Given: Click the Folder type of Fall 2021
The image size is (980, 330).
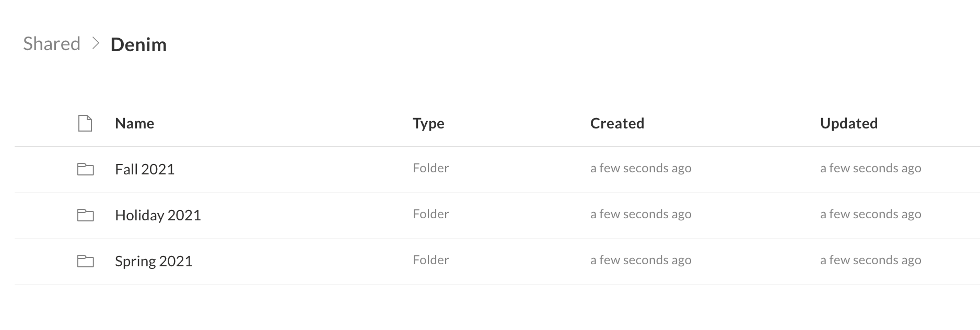Looking at the screenshot, I should click(431, 168).
